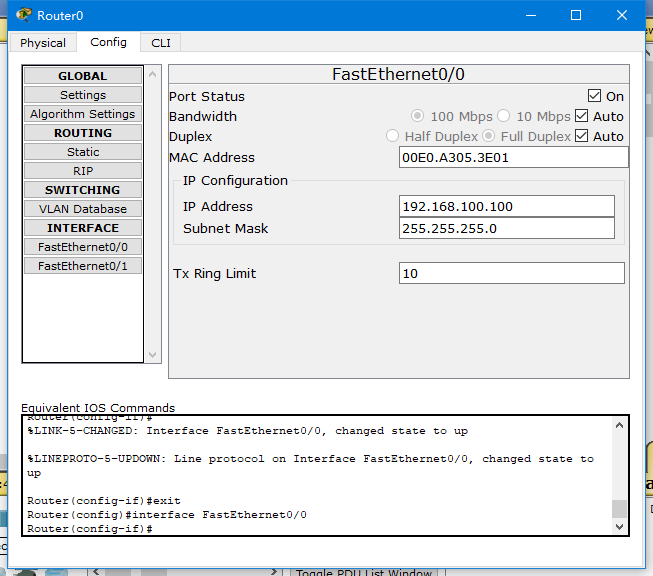Switch to the Config tab
The height and width of the screenshot is (576, 653).
coord(108,42)
